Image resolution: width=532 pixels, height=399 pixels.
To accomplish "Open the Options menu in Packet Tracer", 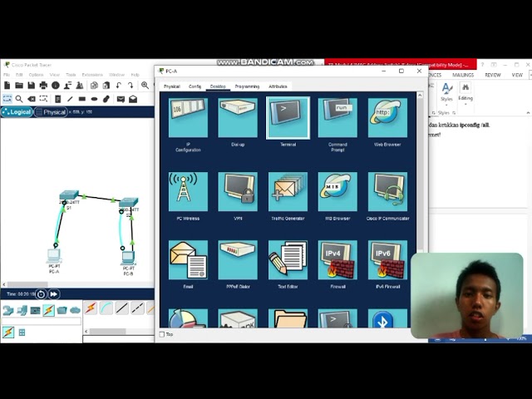I will 36,75.
